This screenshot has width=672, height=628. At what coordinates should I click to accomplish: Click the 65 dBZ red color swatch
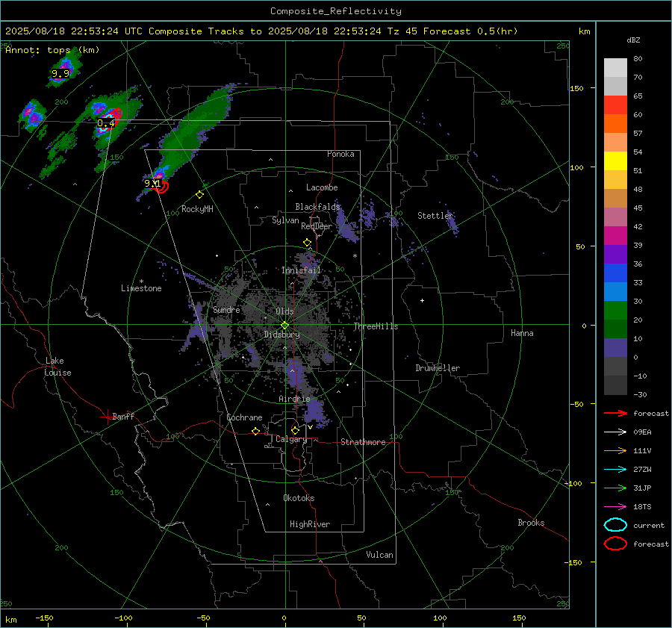(x=615, y=105)
